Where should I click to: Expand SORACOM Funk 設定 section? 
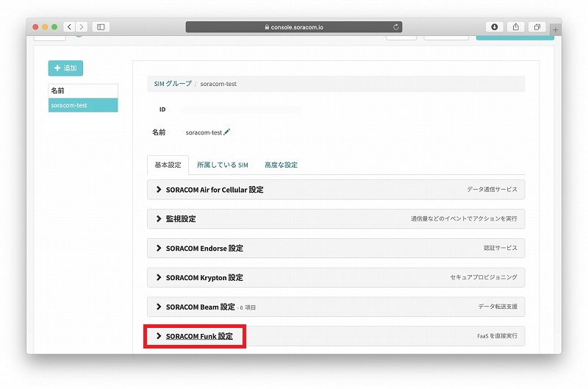coord(336,336)
